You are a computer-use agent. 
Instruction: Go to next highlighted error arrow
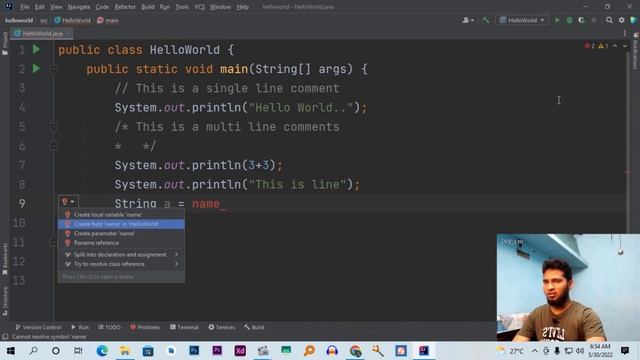click(624, 46)
